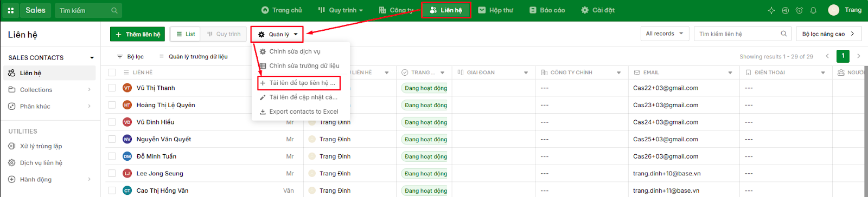Image resolution: width=868 pixels, height=197 pixels.
Task: Click Thêm liên hệ button
Action: tap(138, 34)
